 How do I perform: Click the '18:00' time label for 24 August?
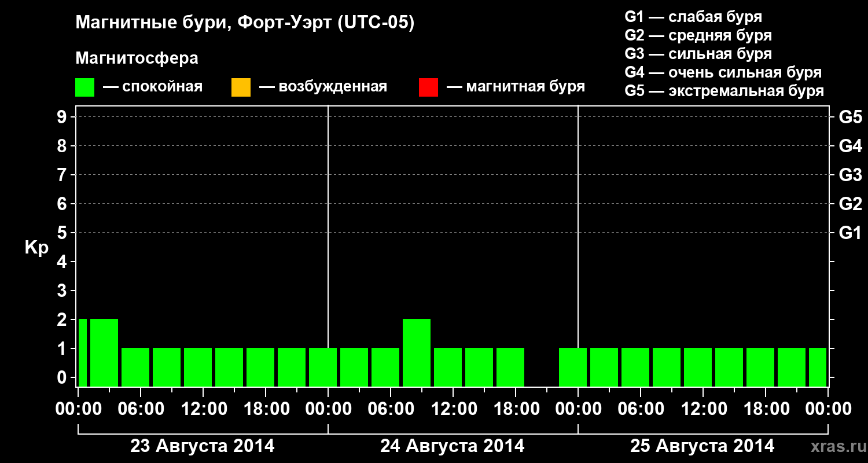[516, 409]
